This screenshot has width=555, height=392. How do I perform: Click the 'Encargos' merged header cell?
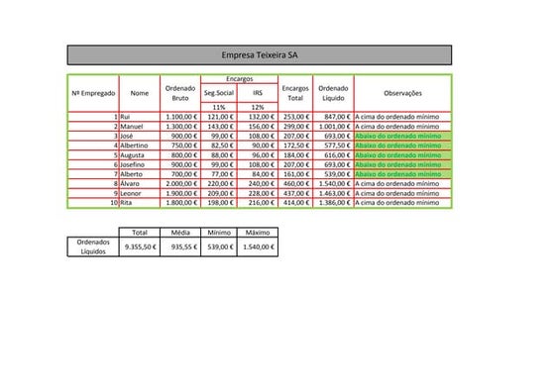tap(240, 79)
